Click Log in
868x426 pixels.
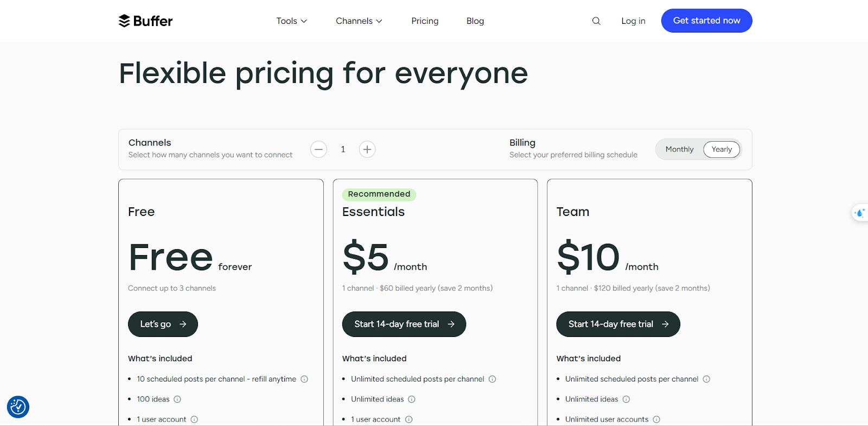[x=633, y=21]
